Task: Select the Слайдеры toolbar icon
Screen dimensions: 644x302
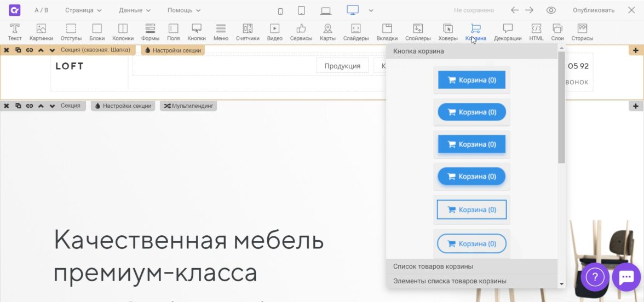Action: click(355, 32)
